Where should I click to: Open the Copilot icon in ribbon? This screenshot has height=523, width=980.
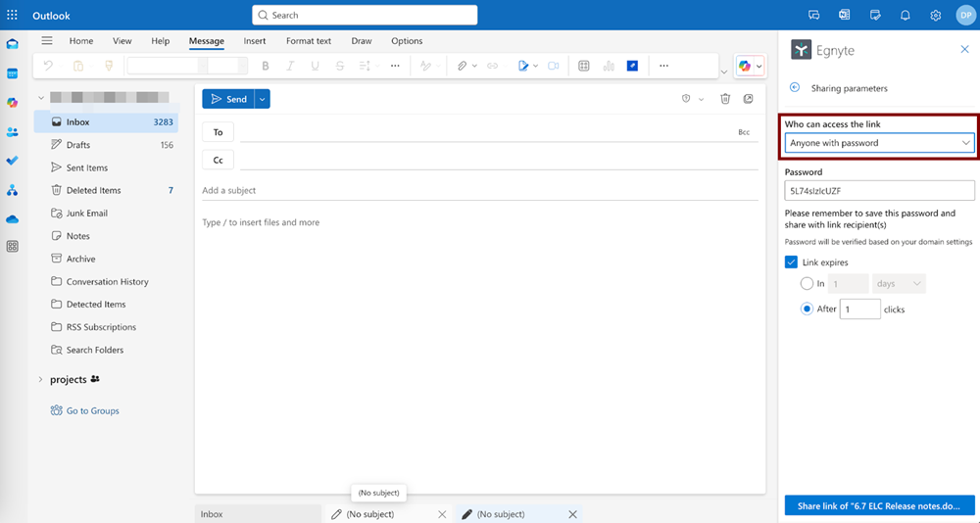click(746, 66)
